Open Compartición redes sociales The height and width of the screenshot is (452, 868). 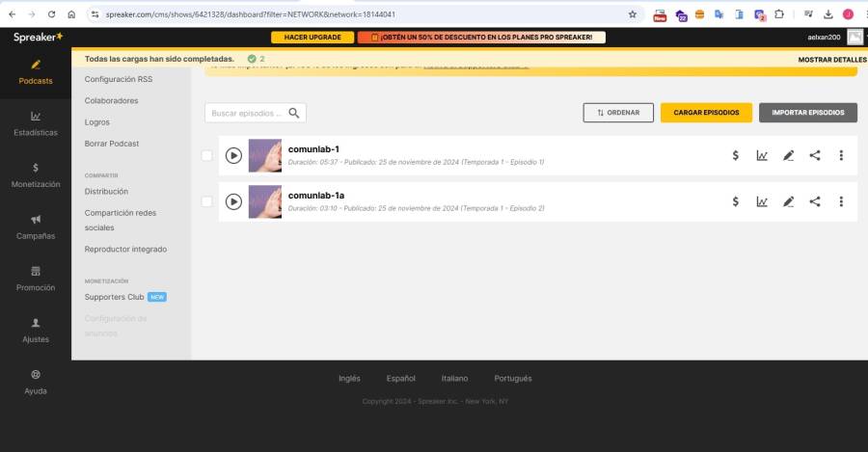121,220
